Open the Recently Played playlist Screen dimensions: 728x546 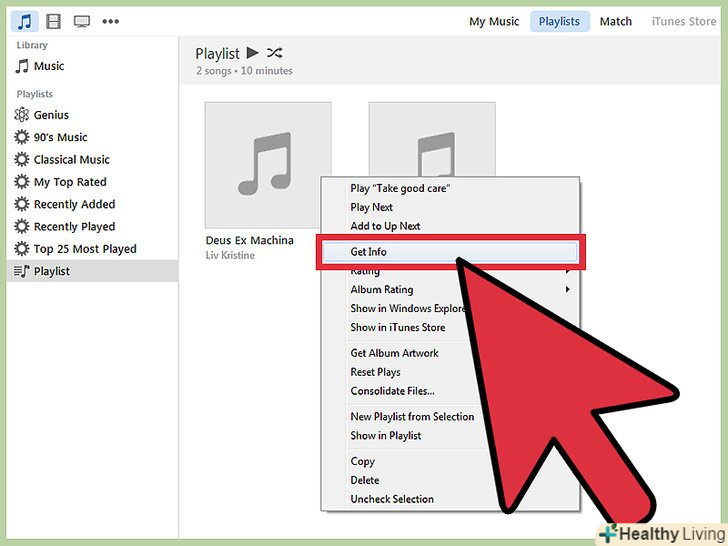(x=74, y=227)
